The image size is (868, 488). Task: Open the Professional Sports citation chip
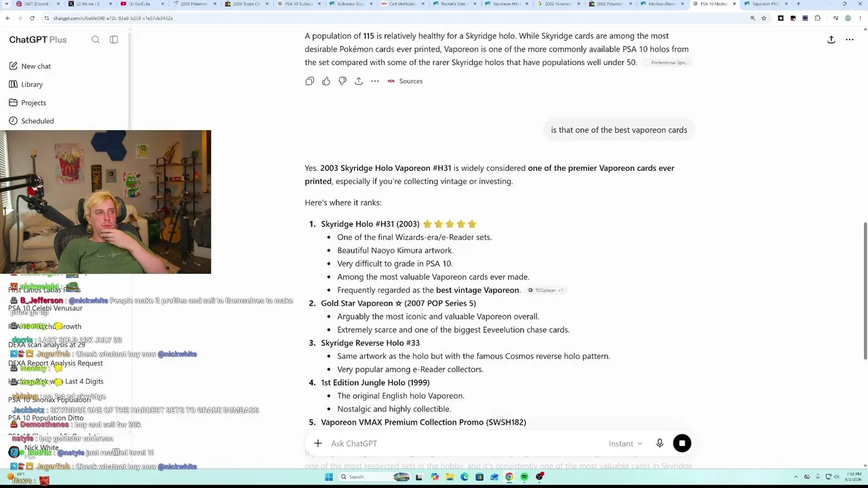(669, 63)
